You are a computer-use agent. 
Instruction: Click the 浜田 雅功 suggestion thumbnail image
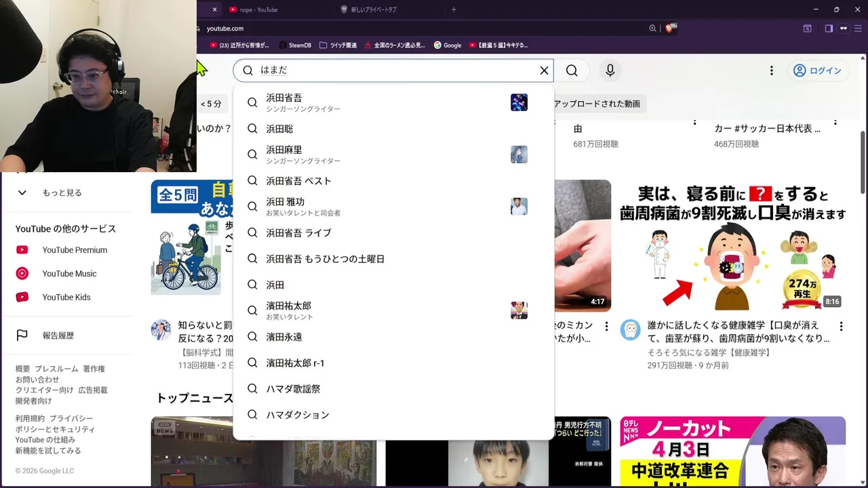519,207
